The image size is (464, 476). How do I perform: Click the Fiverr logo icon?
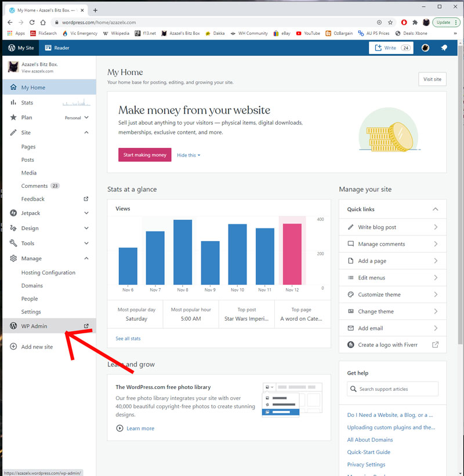350,345
